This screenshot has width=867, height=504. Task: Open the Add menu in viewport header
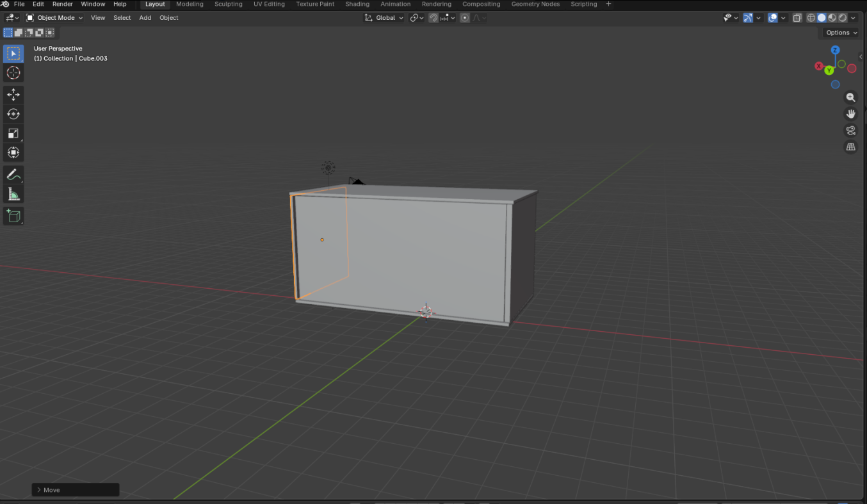pos(145,17)
